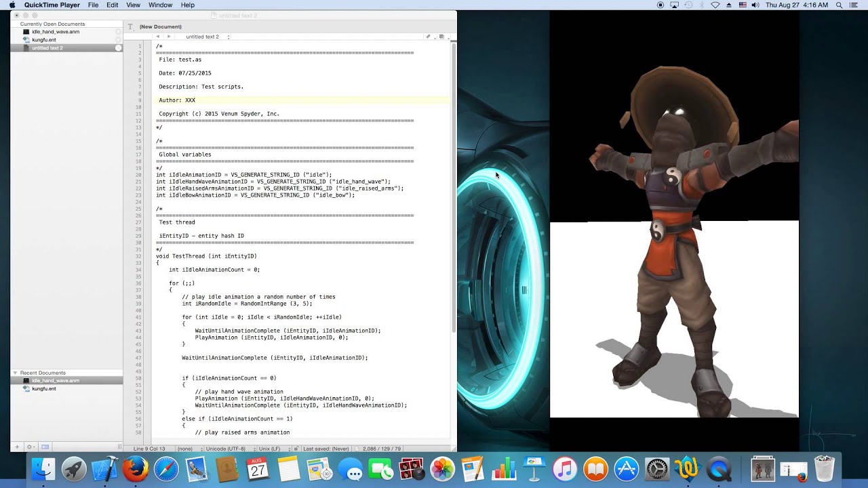868x488 pixels.
Task: Open the gear action menu in sidebar footer
Action: pyautogui.click(x=30, y=447)
